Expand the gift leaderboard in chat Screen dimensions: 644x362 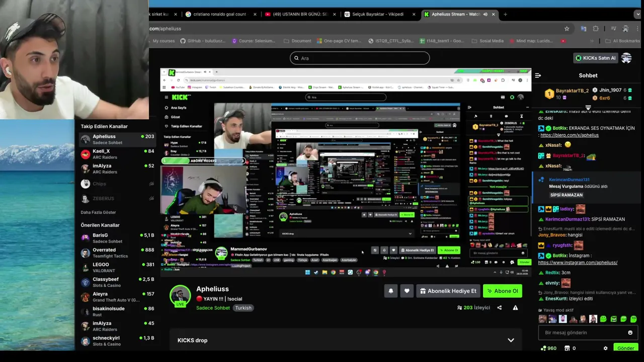588,107
